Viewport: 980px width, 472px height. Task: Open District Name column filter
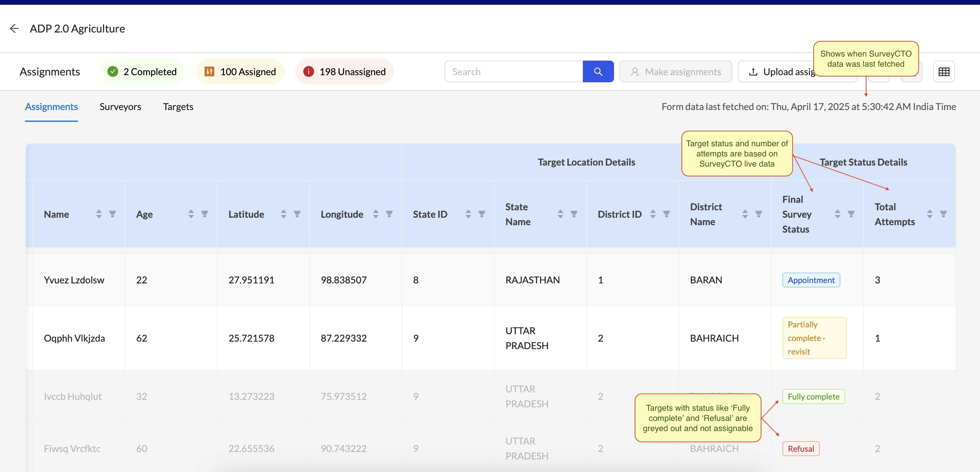[x=758, y=214]
